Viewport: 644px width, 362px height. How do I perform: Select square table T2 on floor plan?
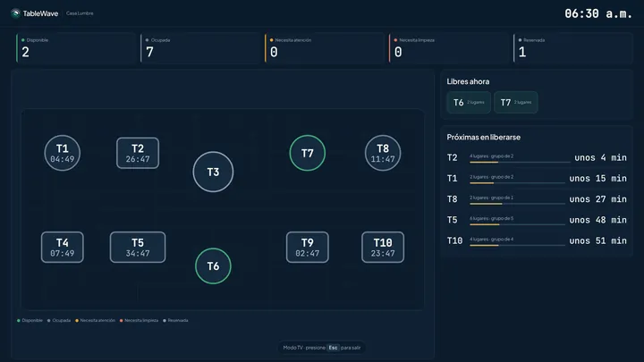(x=138, y=153)
